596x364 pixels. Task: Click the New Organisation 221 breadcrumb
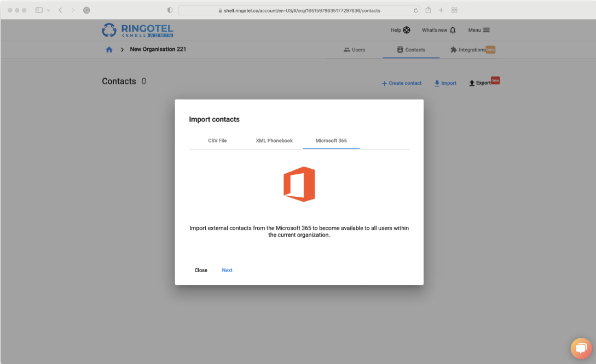(x=158, y=49)
